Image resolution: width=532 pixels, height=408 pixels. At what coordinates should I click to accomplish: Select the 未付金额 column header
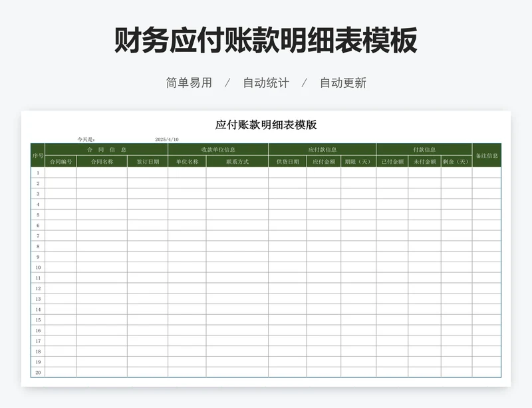coord(424,162)
